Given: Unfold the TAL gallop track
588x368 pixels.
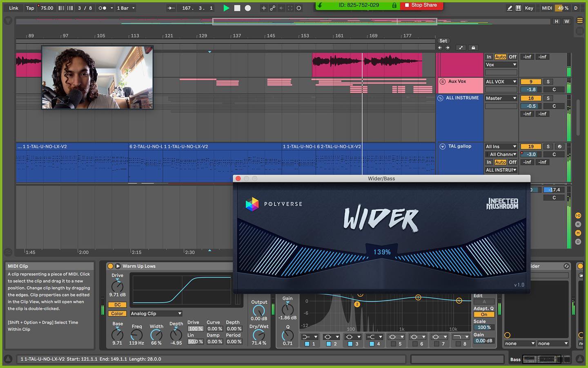Looking at the screenshot, I should [442, 146].
